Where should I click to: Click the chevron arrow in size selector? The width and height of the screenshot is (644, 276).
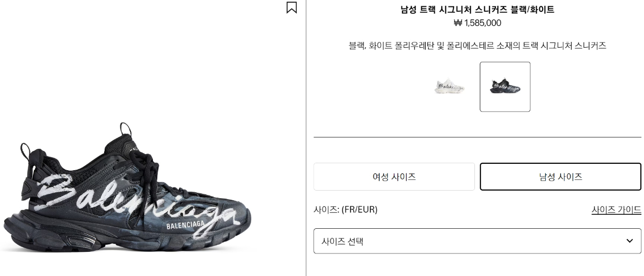pos(630,241)
